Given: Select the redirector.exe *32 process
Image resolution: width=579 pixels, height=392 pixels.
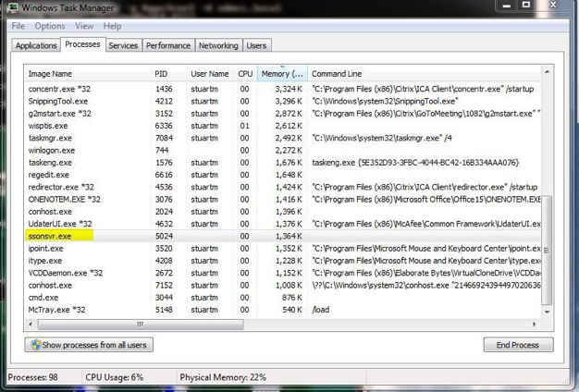Looking at the screenshot, I should (282, 187).
